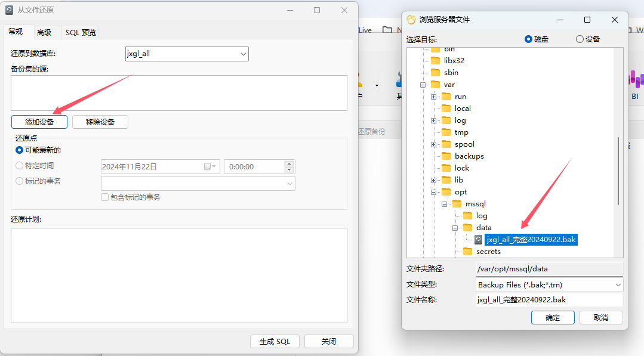Image resolution: width=644 pixels, height=356 pixels.
Task: Expand the lib tree node
Action: 433,180
